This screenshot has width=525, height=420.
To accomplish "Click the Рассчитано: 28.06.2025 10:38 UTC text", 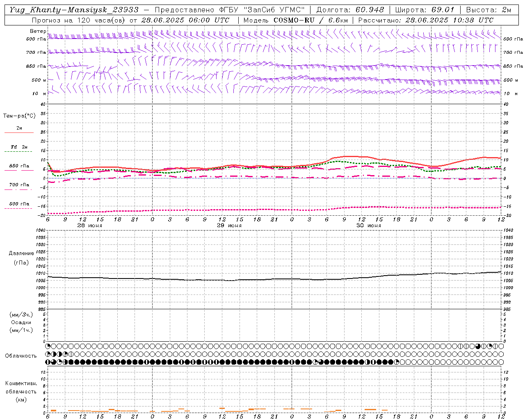I will [426, 20].
